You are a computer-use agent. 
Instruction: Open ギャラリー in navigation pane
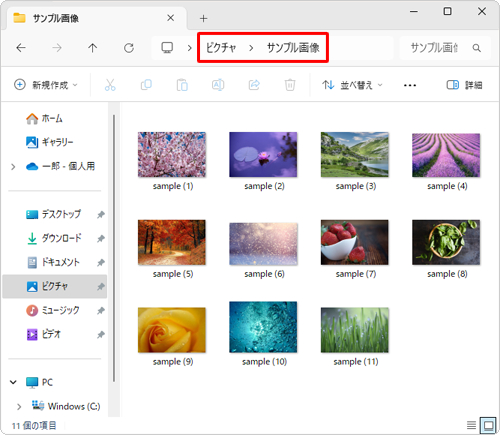point(50,142)
